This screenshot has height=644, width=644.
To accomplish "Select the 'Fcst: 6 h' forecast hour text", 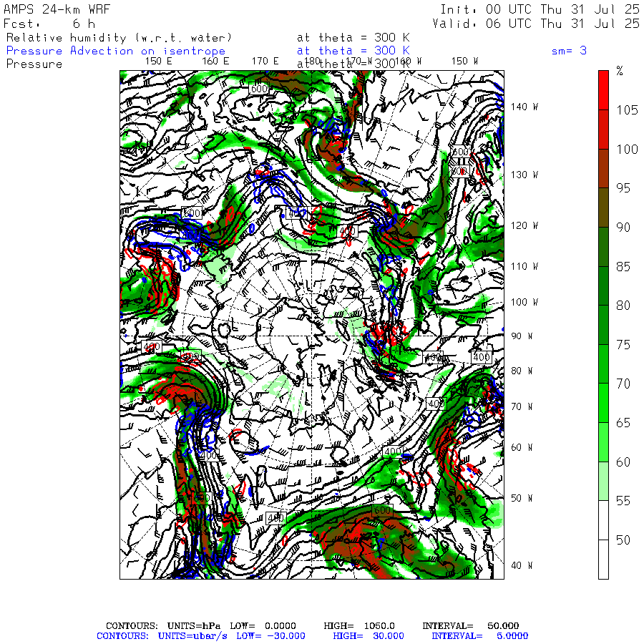I will (x=49, y=24).
